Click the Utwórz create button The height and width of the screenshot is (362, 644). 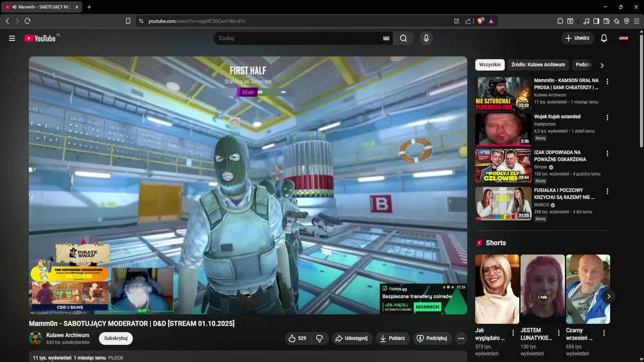(x=578, y=38)
